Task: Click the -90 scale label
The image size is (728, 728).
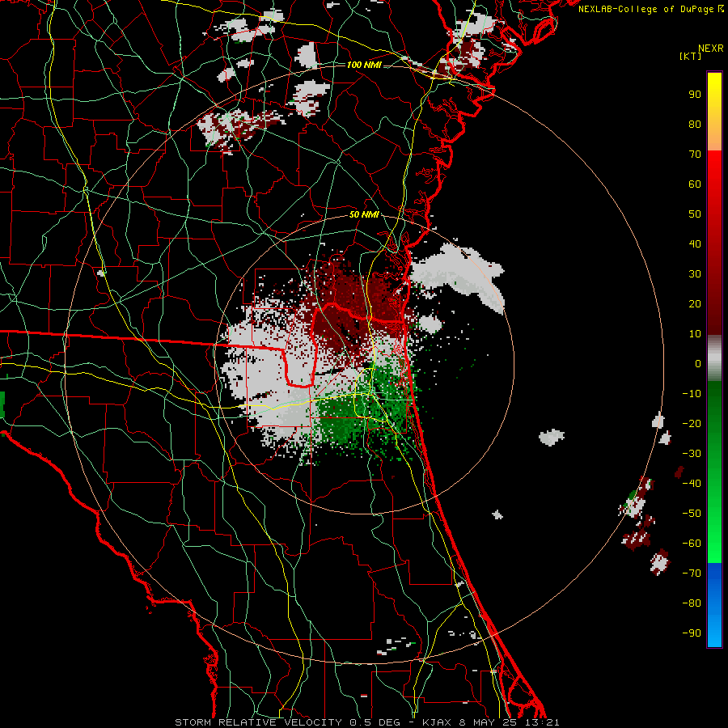Action: tap(692, 633)
